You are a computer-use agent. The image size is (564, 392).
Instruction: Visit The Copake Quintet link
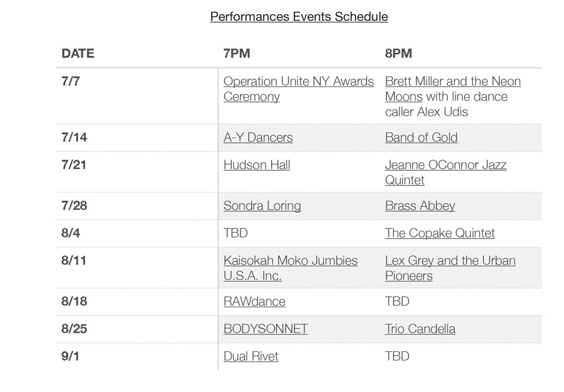pyautogui.click(x=440, y=233)
